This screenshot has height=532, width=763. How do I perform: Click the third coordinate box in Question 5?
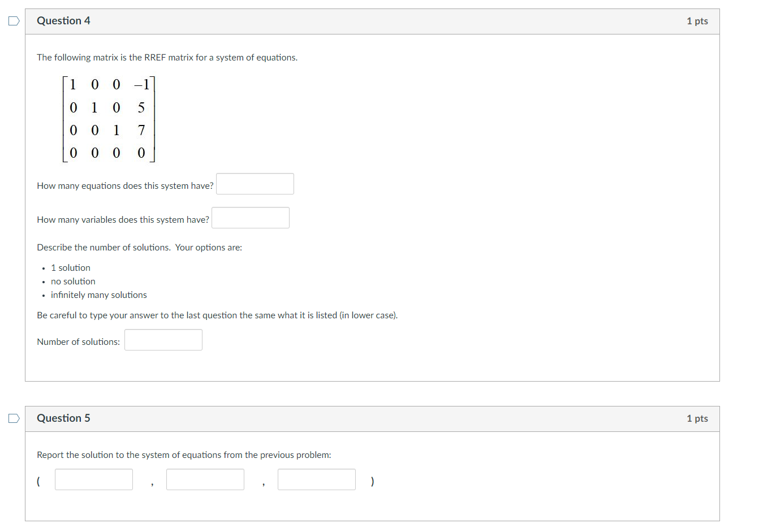tap(316, 479)
